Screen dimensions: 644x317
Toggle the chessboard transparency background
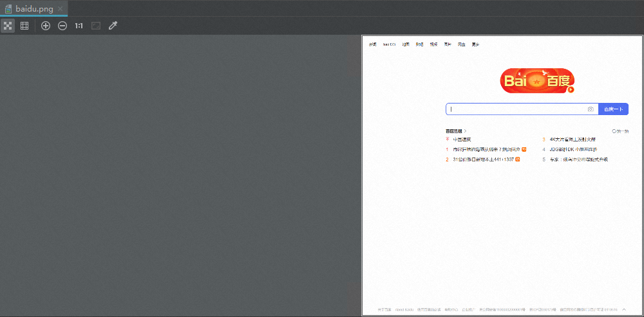(x=7, y=26)
